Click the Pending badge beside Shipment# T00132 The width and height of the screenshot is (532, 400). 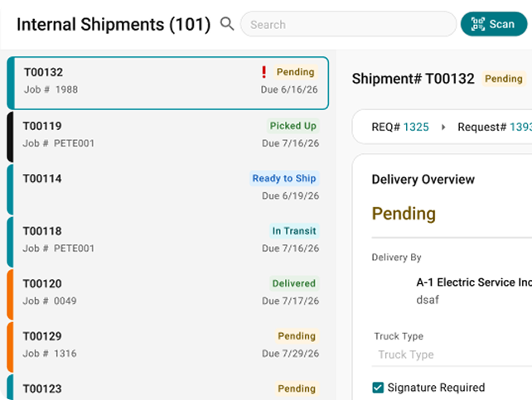[504, 79]
